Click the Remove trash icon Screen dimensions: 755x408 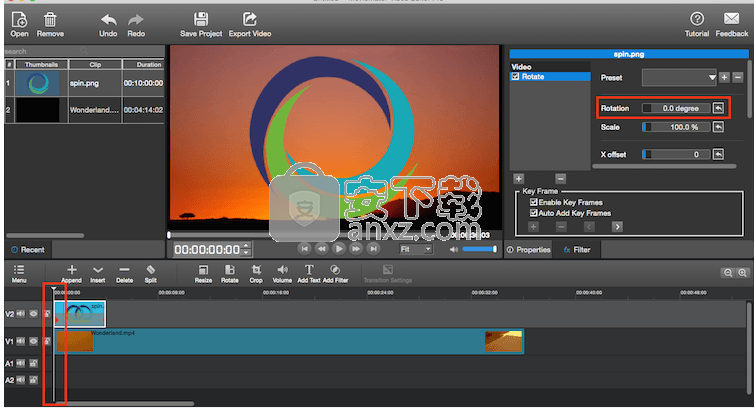(50, 20)
